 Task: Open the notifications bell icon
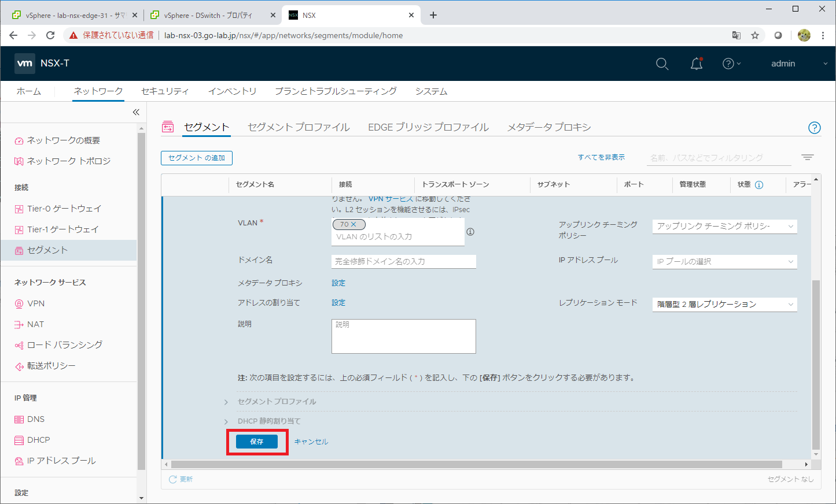click(697, 64)
